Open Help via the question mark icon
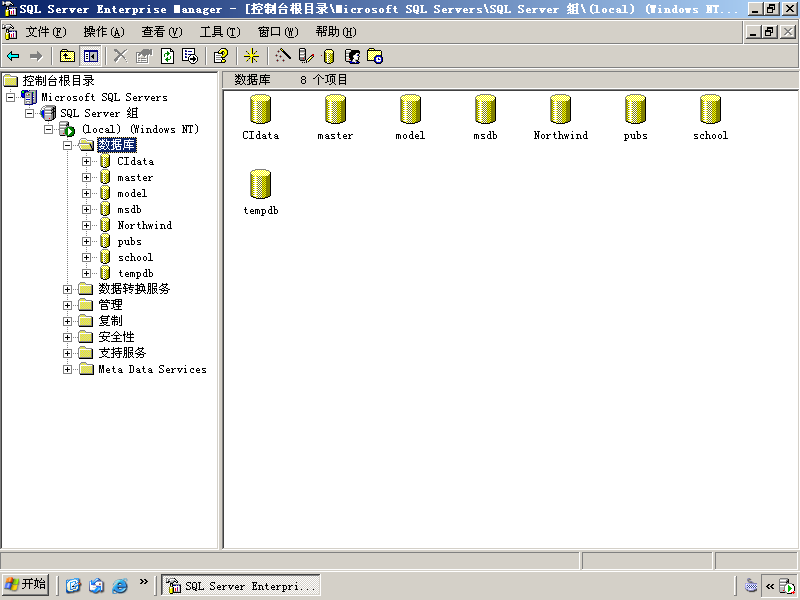This screenshot has height=600, width=800. tap(221, 56)
